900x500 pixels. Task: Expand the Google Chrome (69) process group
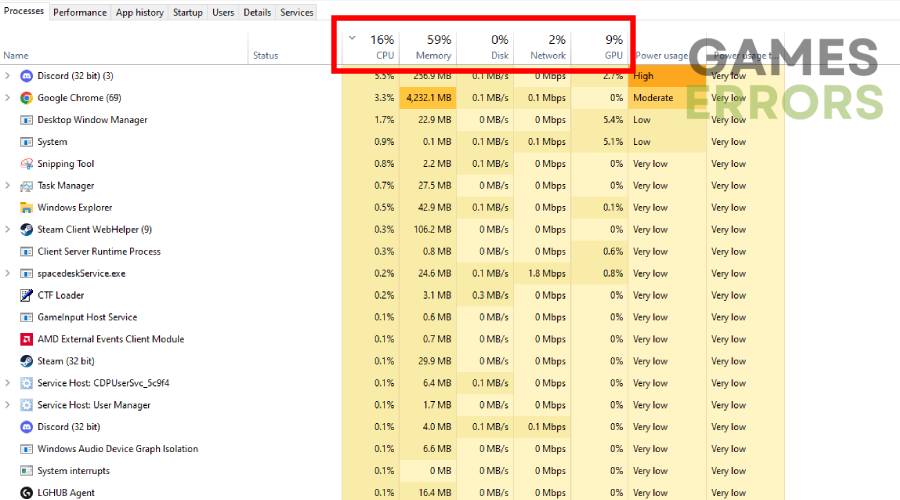tap(8, 98)
